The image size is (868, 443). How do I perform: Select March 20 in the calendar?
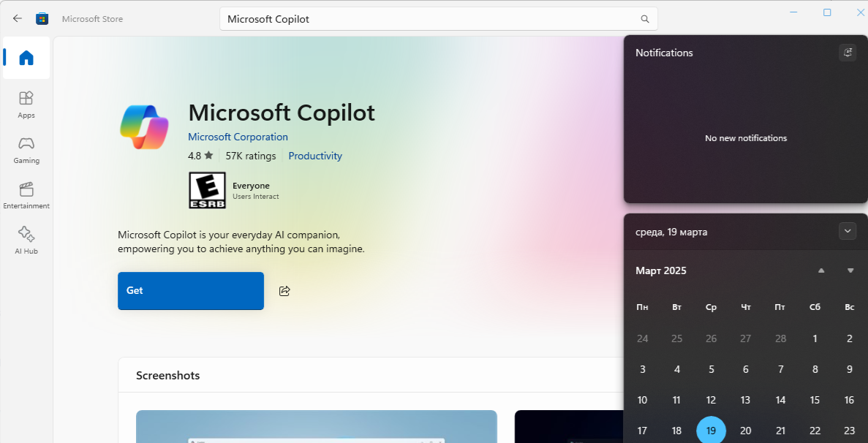746,431
